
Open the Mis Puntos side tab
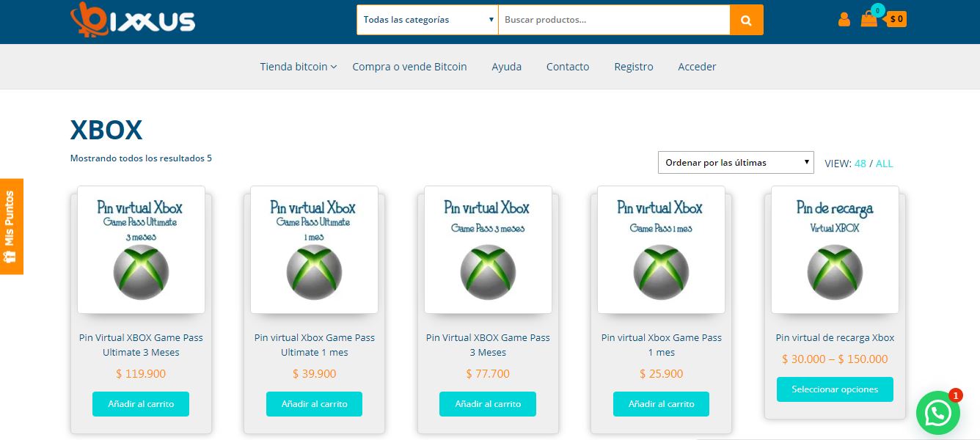coord(11,227)
